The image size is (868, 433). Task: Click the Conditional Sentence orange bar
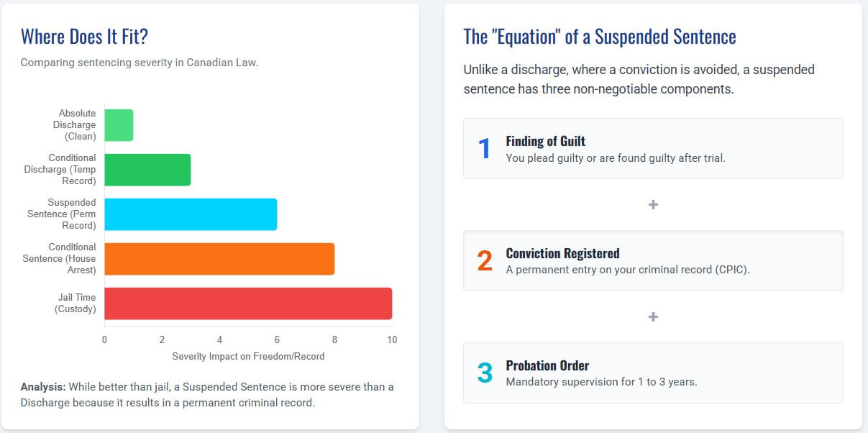pos(219,259)
